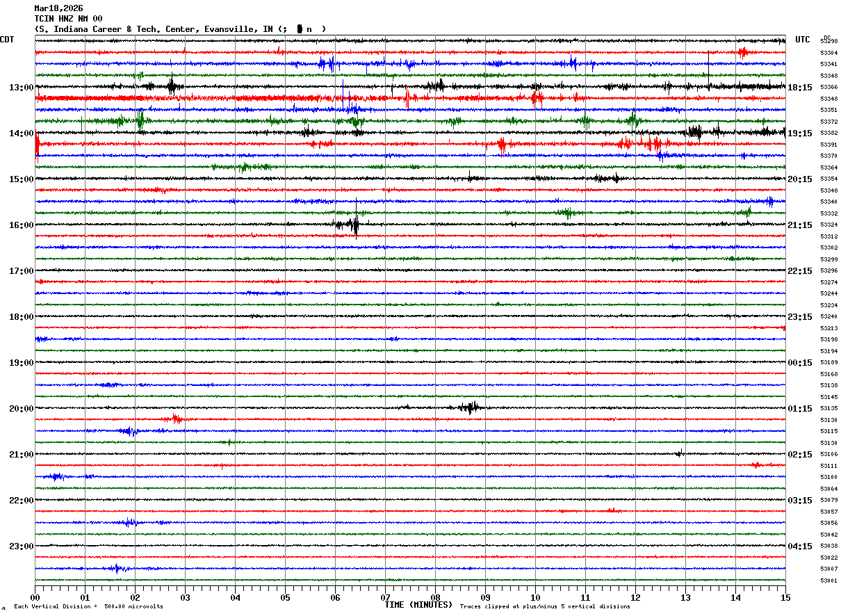This screenshot has width=841, height=616.
Task: Select the DC offset value 53001
Action: [828, 581]
